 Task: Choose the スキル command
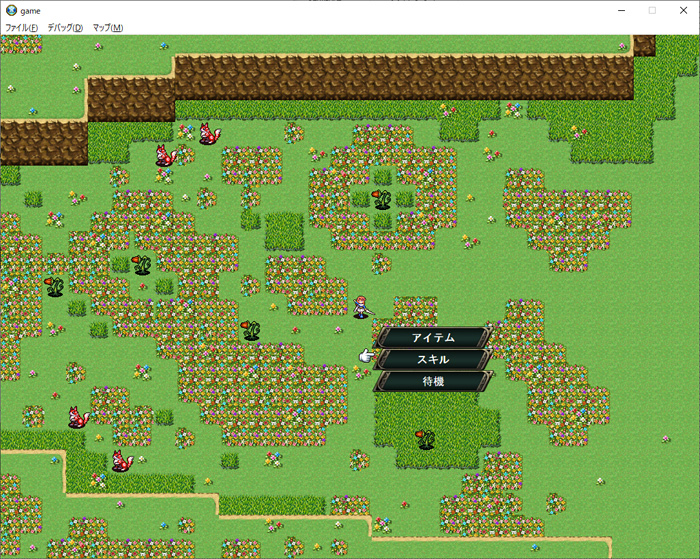coord(433,359)
